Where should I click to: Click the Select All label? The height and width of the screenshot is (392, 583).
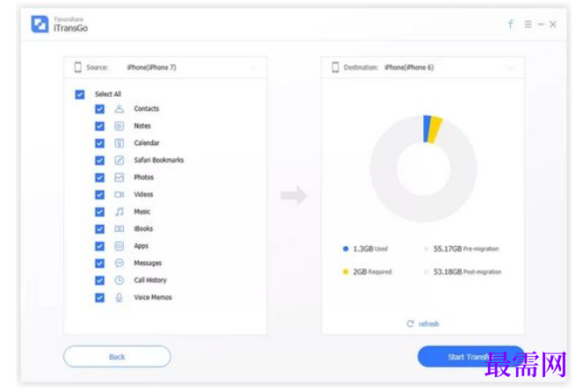(x=108, y=94)
